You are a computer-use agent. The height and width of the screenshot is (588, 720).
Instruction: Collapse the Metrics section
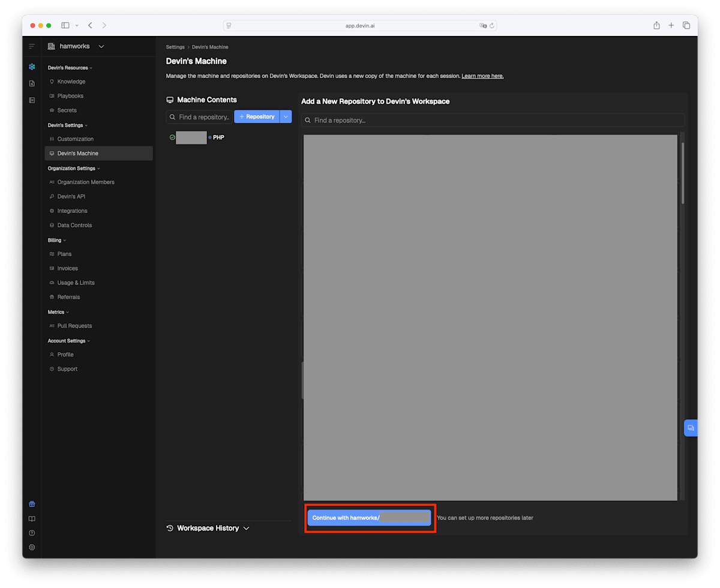coord(58,313)
